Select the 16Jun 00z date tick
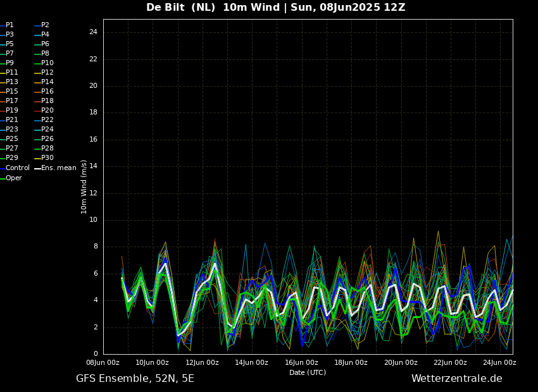 point(301,363)
